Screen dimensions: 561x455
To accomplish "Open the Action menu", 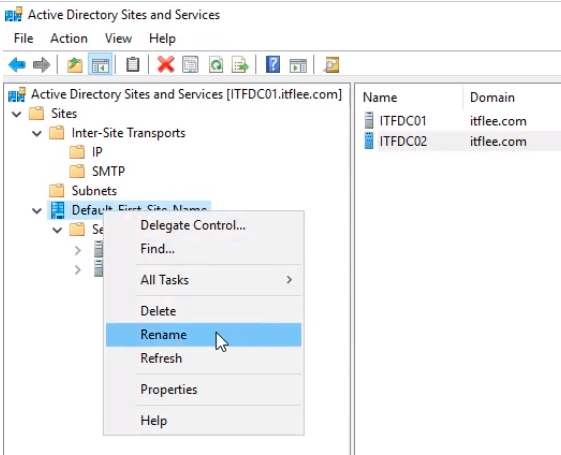I will [69, 38].
